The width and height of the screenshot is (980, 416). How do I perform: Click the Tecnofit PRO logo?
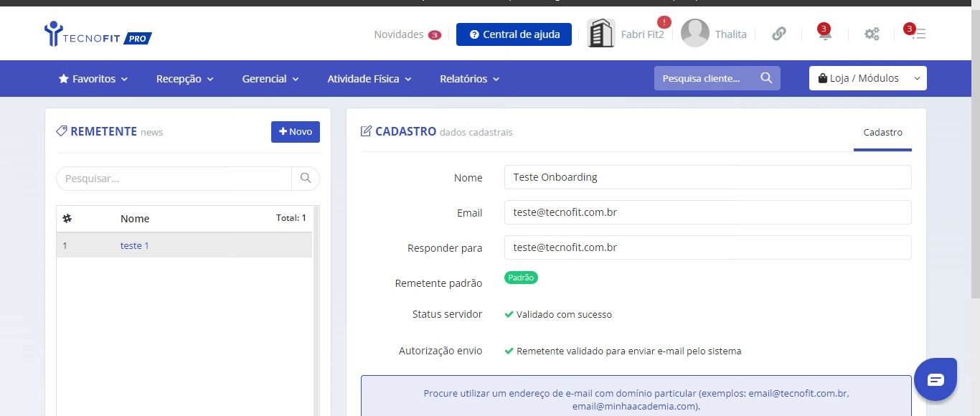[x=98, y=34]
